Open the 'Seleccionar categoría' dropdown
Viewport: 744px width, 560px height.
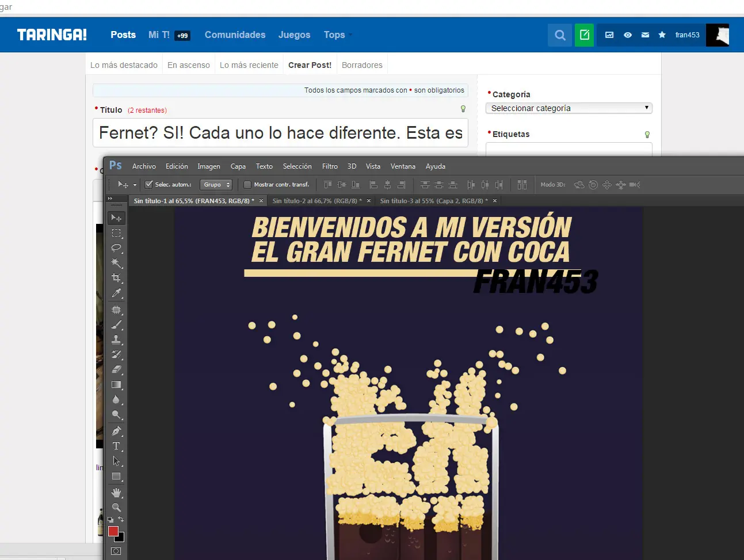coord(569,108)
